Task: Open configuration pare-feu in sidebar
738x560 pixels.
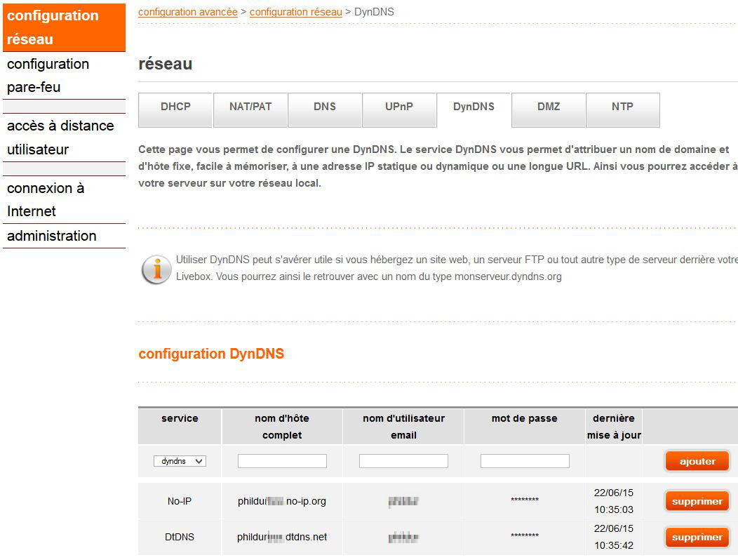Action: 48,76
